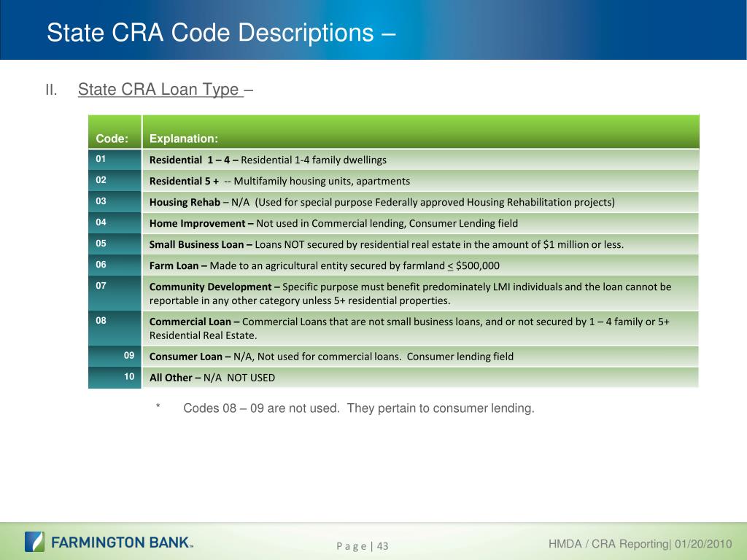
Task: Click the 'All Other – N/A NOT USED' row
Action: click(421, 378)
